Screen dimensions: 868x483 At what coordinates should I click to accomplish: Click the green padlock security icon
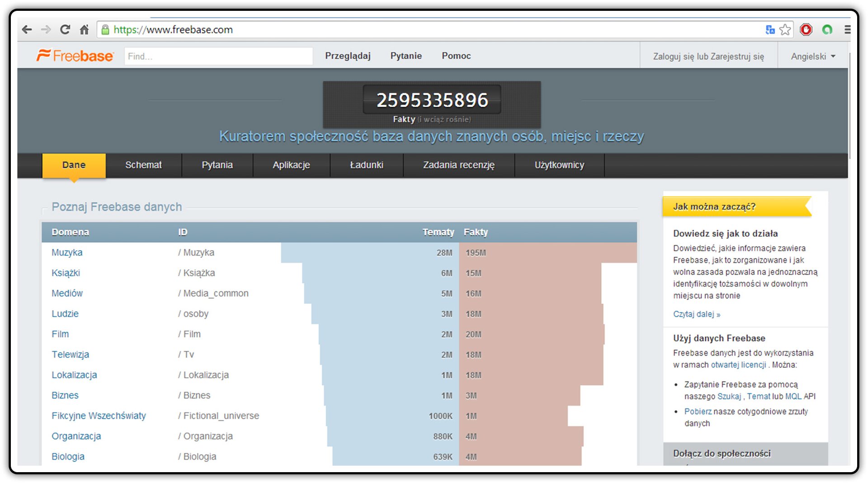point(105,30)
